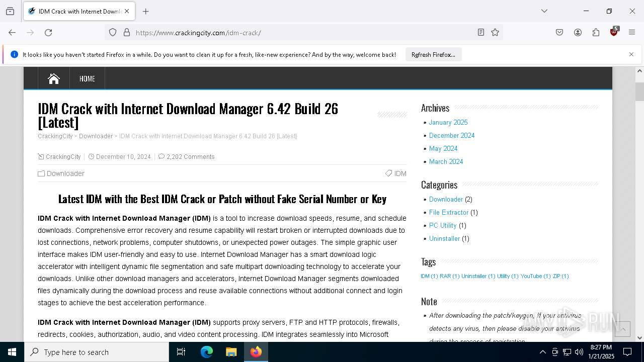Launch Microsoft Edge from taskbar

[207, 352]
